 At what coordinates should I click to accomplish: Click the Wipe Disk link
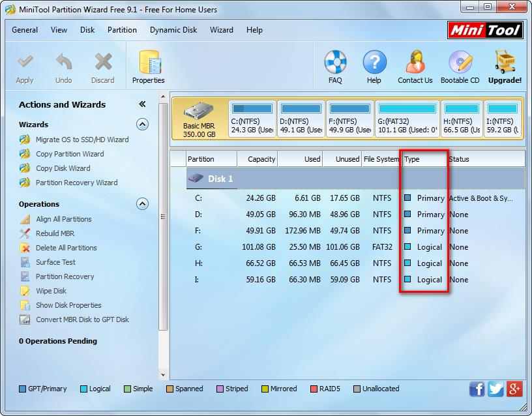tap(52, 291)
